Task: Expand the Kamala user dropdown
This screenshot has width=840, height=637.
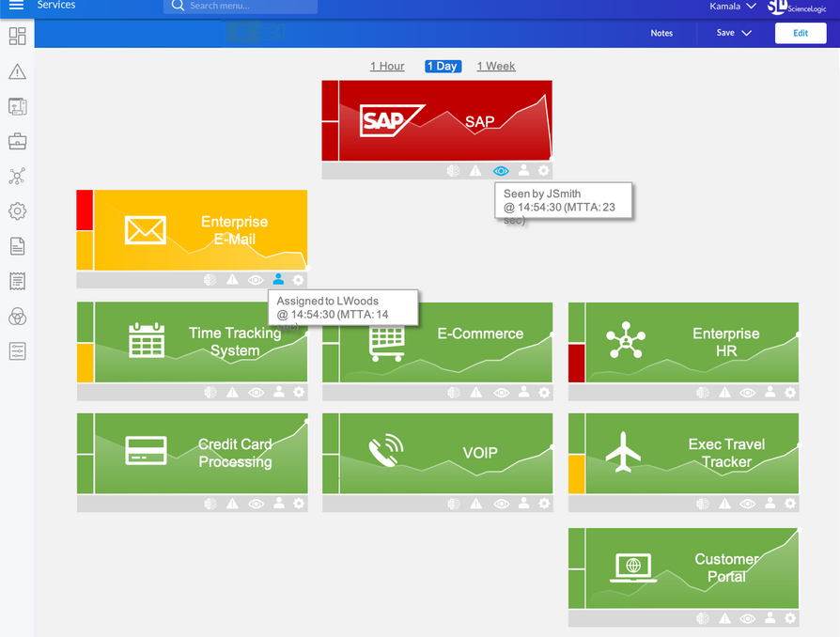Action: (x=733, y=7)
